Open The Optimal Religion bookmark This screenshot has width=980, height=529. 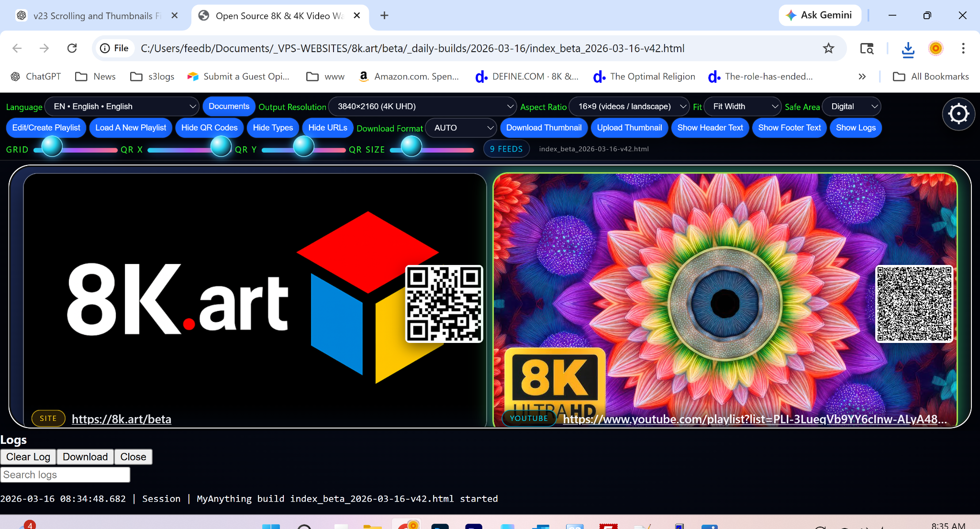tap(644, 77)
